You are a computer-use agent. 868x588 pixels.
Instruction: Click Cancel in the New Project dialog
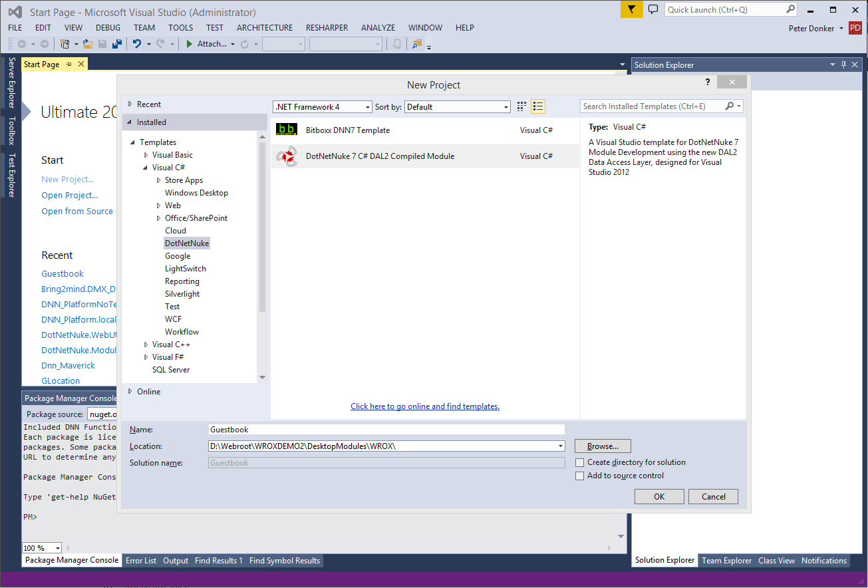tap(714, 497)
